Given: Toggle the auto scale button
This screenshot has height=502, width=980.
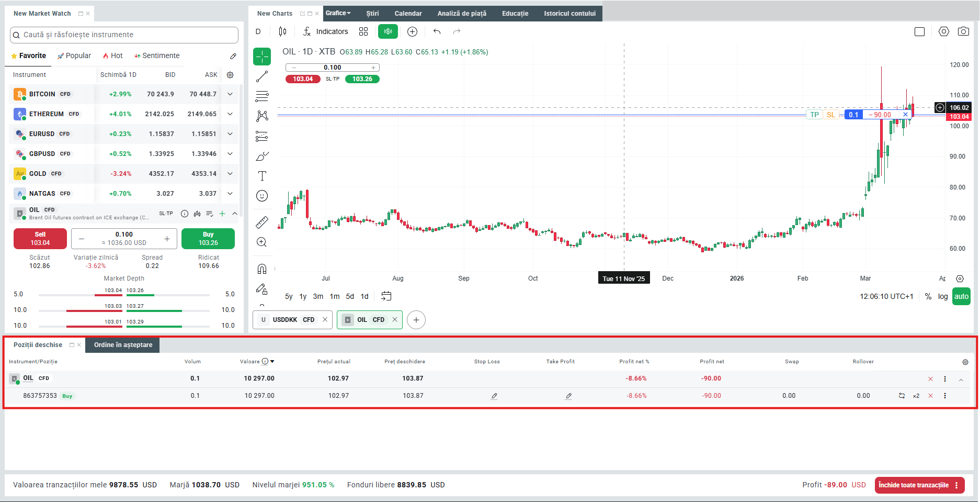Looking at the screenshot, I should [x=961, y=296].
